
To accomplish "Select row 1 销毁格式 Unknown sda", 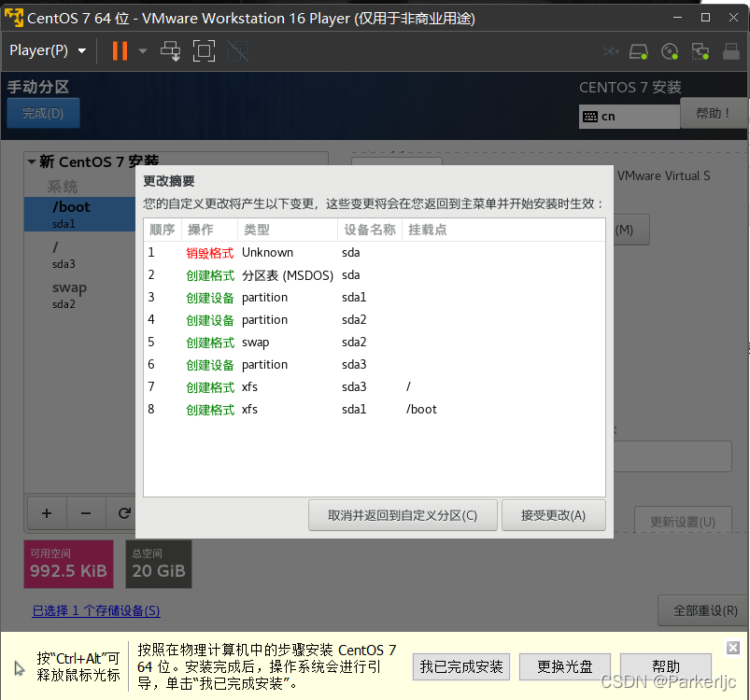I will tap(375, 253).
